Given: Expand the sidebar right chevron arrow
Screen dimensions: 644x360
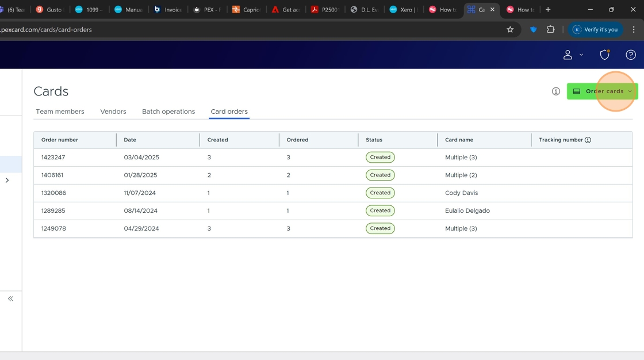Looking at the screenshot, I should click(7, 180).
